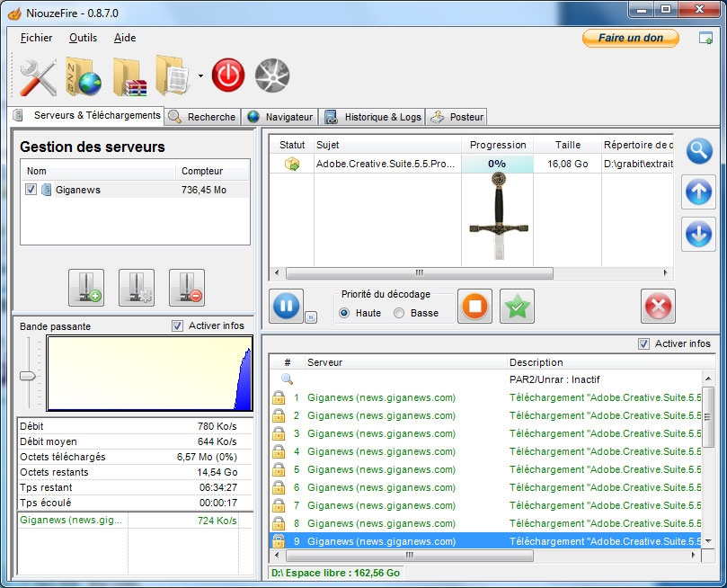Click the configure server gear button
This screenshot has width=727, height=588.
coord(137,288)
